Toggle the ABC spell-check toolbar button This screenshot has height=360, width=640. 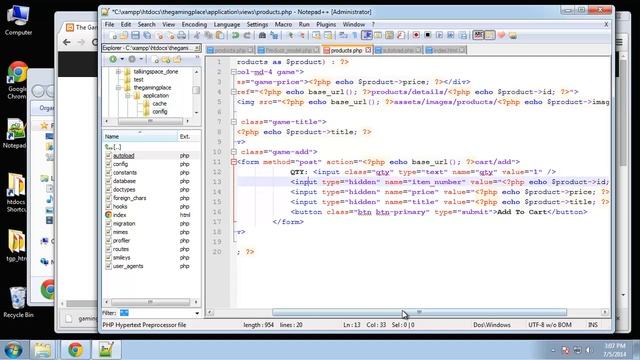pyautogui.click(x=478, y=36)
